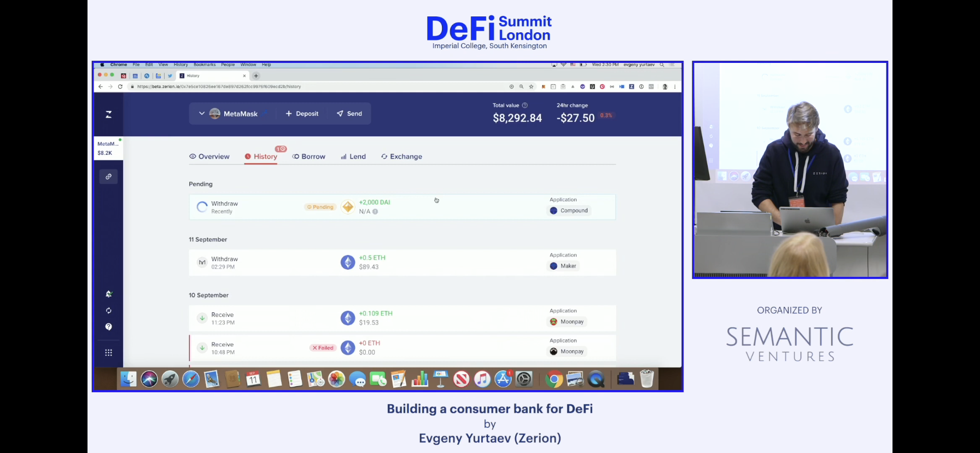Click the DAI token icon
This screenshot has width=980, height=453.
point(348,207)
